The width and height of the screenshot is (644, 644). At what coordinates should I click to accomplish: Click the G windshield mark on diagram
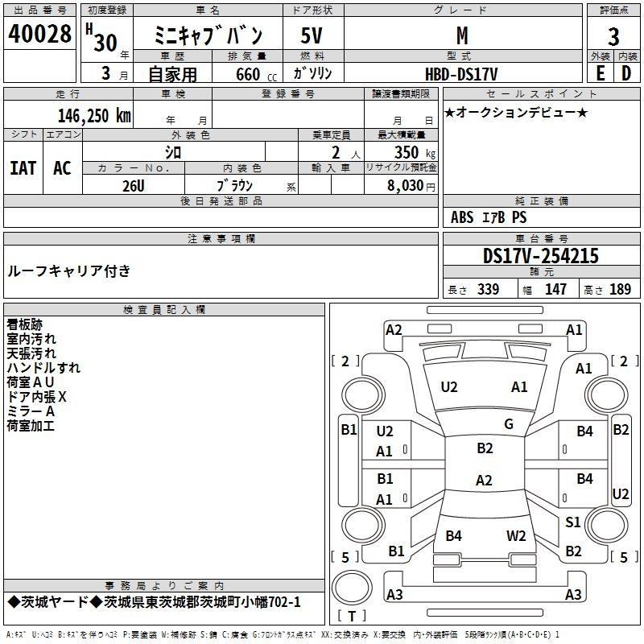(508, 424)
